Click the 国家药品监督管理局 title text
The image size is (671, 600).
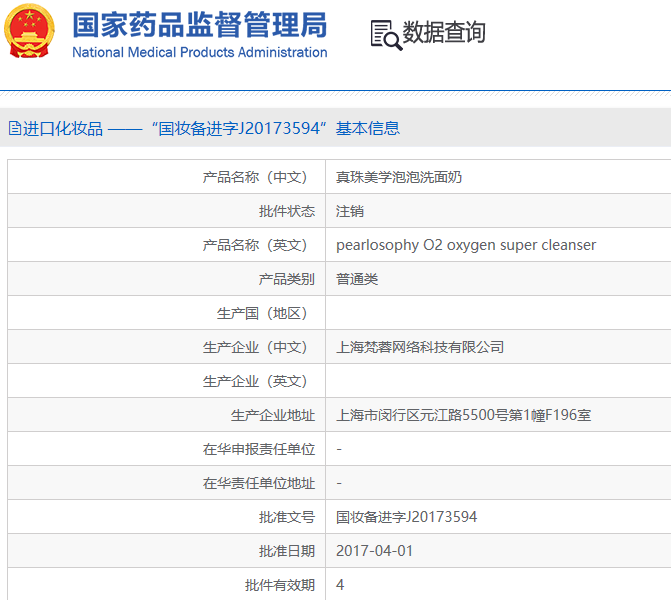click(x=199, y=24)
